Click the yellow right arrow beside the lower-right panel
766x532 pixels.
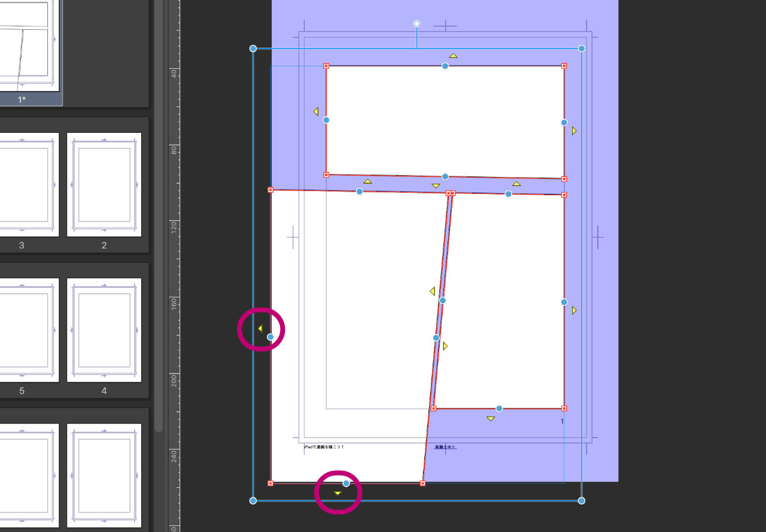[x=574, y=310]
